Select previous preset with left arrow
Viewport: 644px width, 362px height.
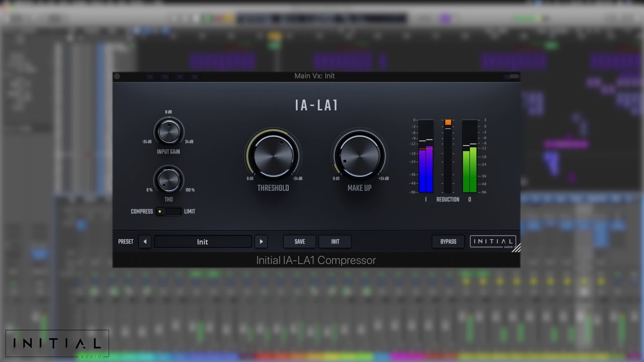point(145,242)
